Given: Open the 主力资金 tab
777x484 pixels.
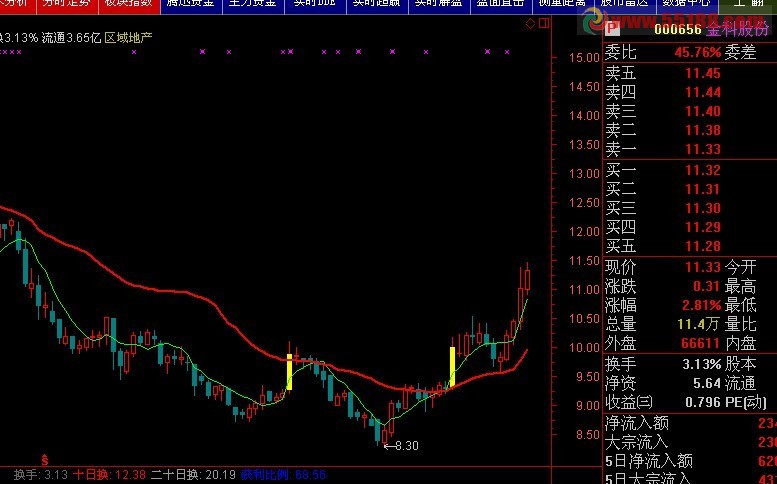Looking at the screenshot, I should 253,4.
